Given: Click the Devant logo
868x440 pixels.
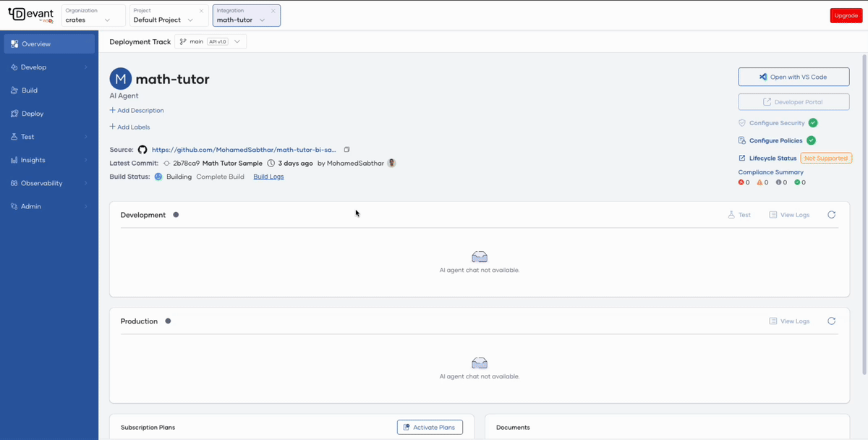Looking at the screenshot, I should click(30, 15).
